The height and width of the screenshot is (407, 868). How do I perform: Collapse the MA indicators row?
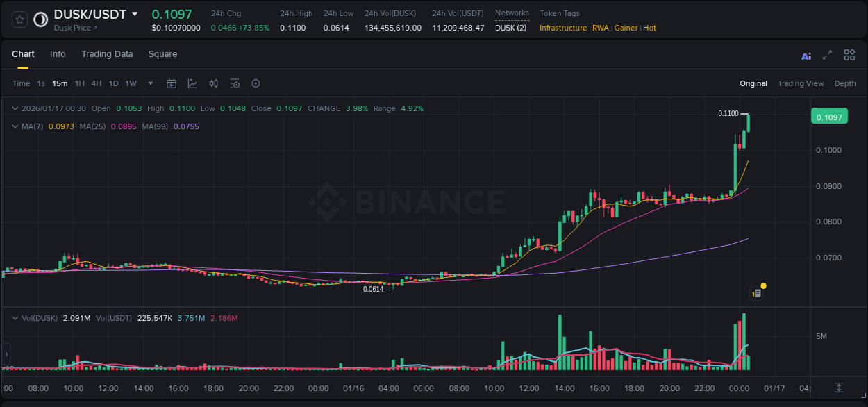tap(15, 126)
